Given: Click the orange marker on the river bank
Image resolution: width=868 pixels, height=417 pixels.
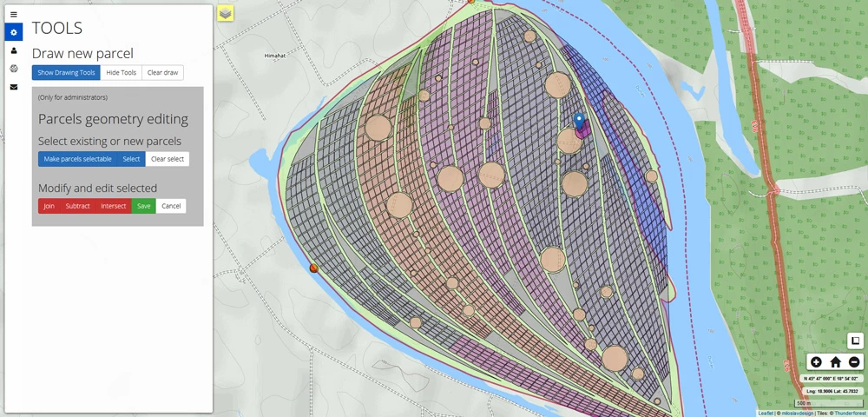Looking at the screenshot, I should click(314, 268).
